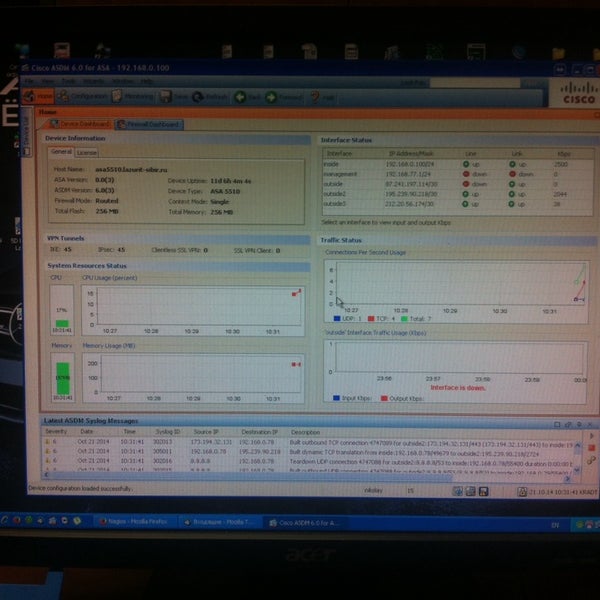Click the Syslog ID column header

167,432
